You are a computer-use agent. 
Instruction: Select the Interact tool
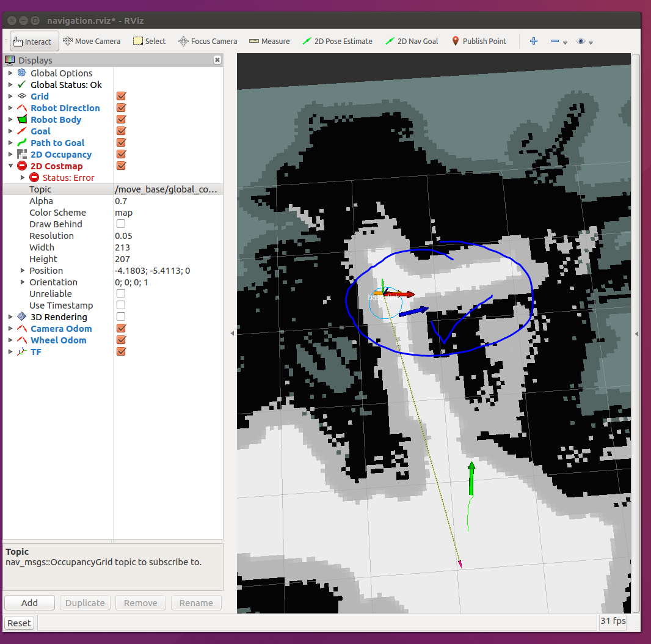[34, 41]
